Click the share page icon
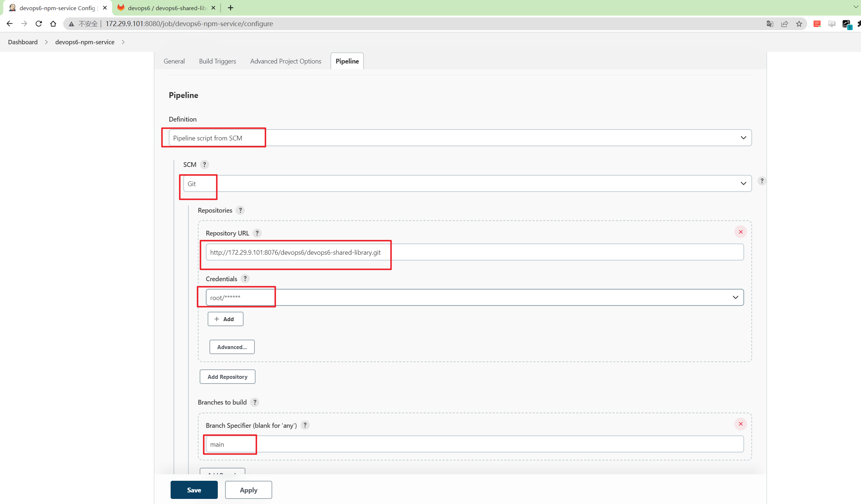The image size is (861, 504). pos(784,24)
